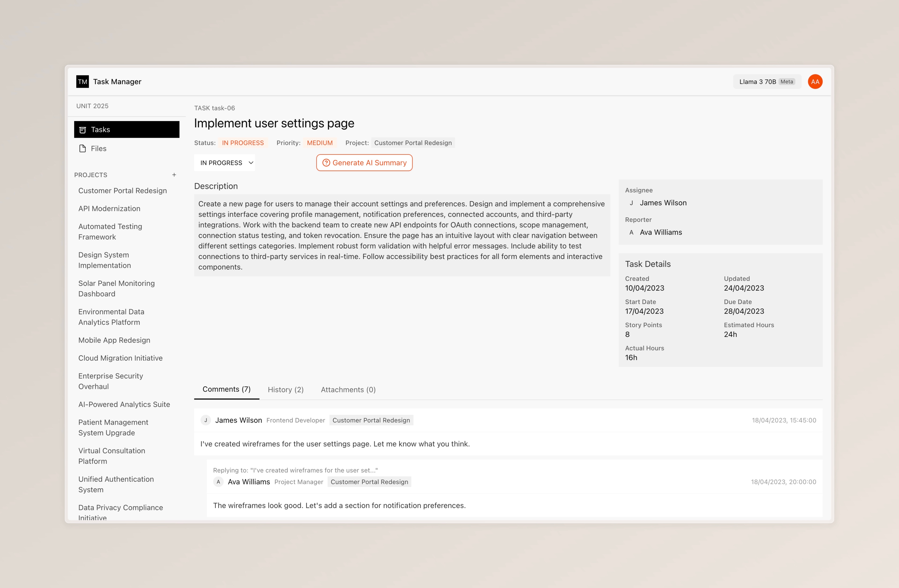Open Automated Testing Framework project
Viewport: 899px width, 588px height.
[110, 232]
